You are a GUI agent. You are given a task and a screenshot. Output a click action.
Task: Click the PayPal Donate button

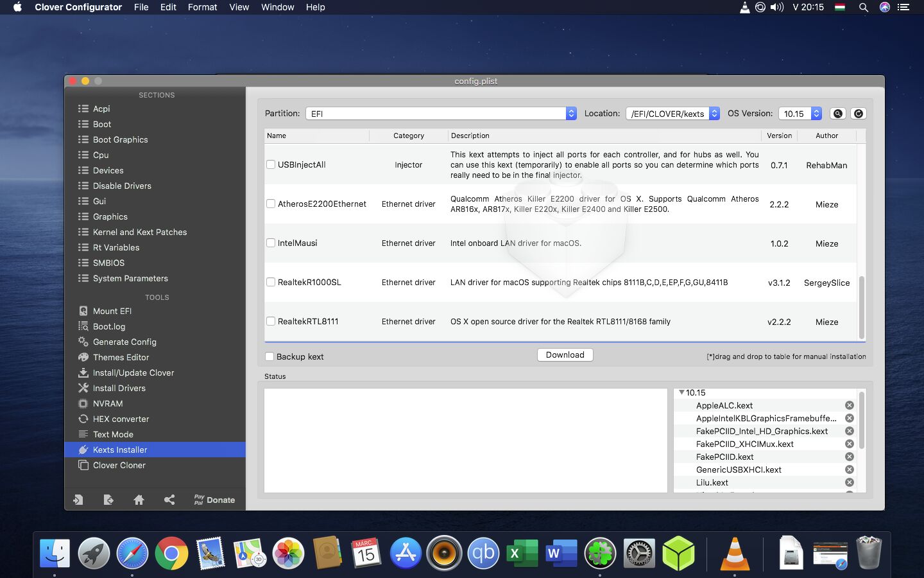click(214, 500)
